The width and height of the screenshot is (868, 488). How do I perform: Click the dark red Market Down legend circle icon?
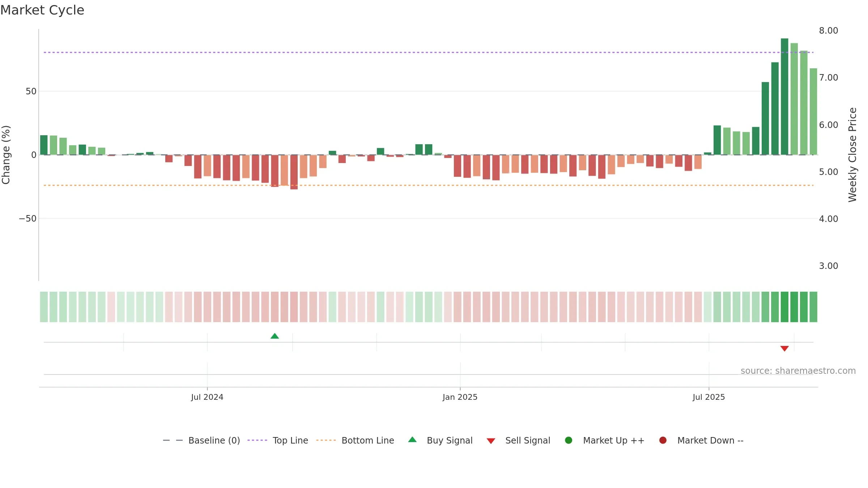click(x=663, y=440)
